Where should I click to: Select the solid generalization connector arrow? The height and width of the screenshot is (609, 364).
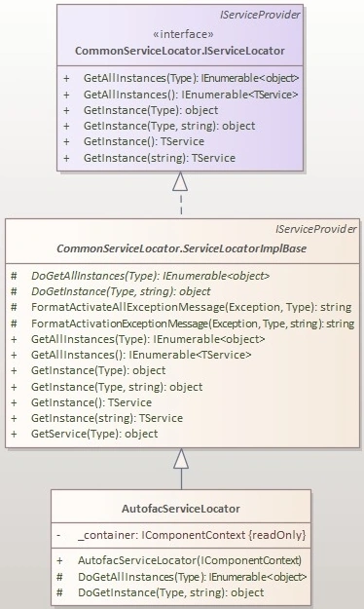click(181, 469)
